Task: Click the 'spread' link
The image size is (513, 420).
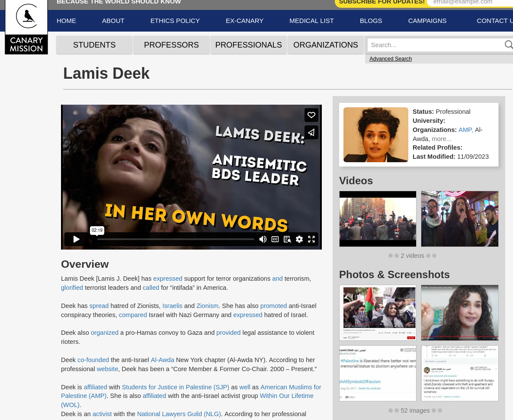Action: click(x=99, y=306)
